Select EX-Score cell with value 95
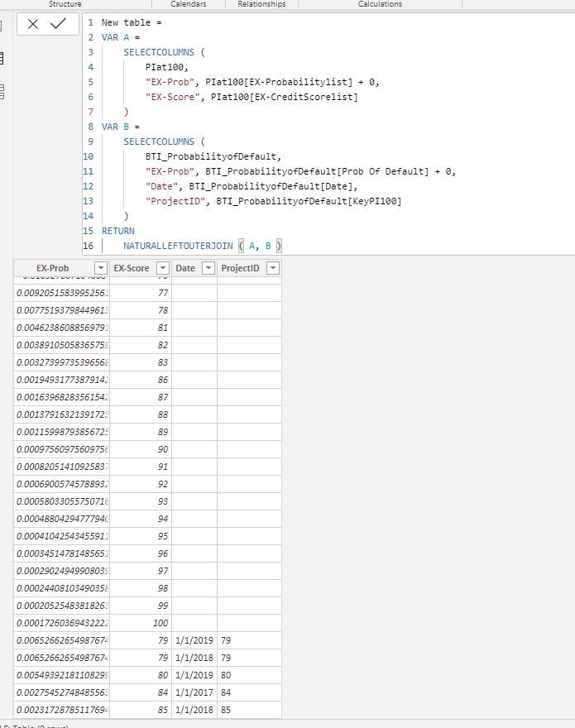This screenshot has width=575, height=728. click(x=141, y=536)
